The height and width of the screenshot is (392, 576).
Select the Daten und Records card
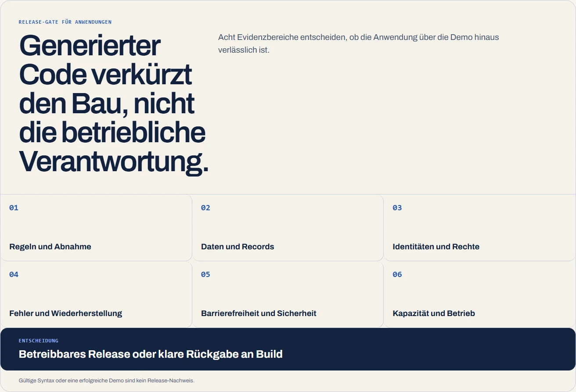point(288,228)
